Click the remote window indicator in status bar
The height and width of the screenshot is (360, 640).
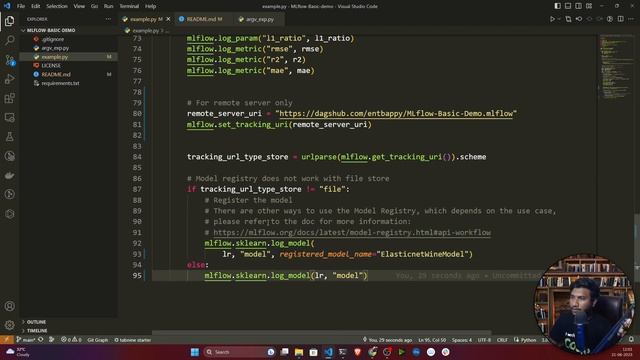(x=7, y=340)
